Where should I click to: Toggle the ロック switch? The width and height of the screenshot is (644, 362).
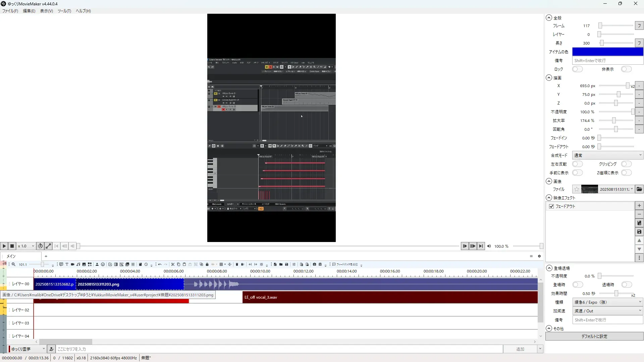point(577,69)
